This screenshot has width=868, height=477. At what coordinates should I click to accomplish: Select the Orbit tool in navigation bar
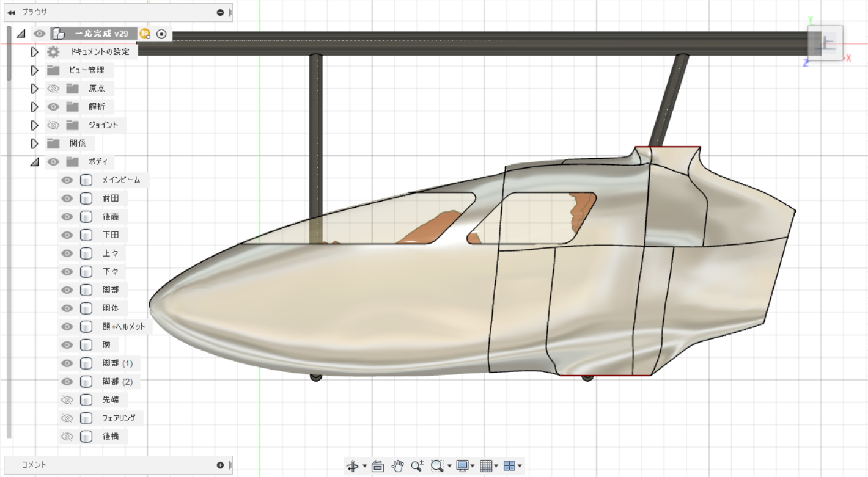(353, 466)
